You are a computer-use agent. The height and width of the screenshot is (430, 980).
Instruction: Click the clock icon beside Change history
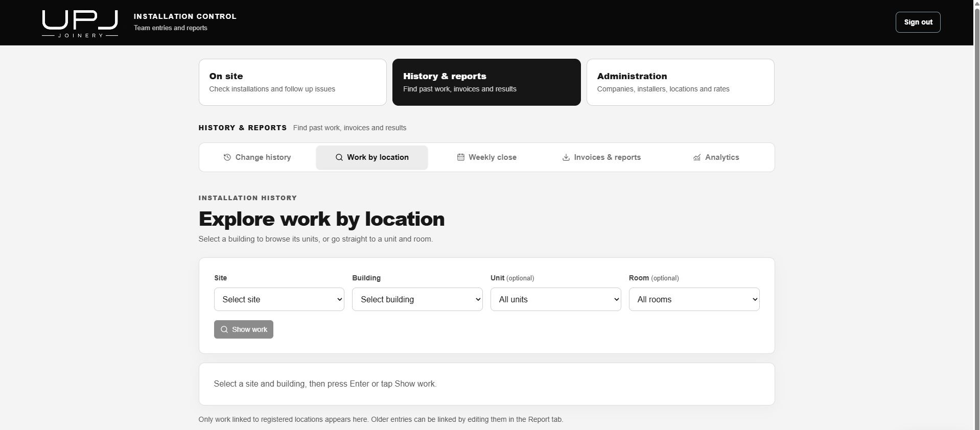point(227,157)
